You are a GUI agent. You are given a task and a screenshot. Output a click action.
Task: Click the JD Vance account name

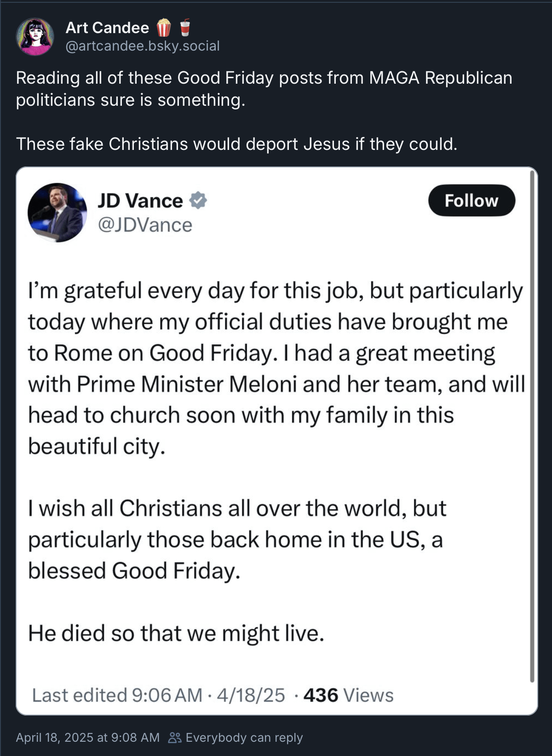pyautogui.click(x=140, y=201)
